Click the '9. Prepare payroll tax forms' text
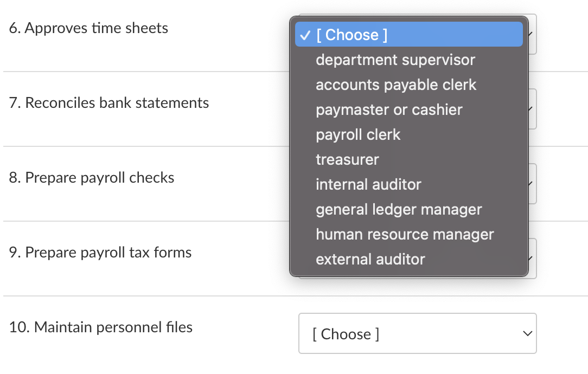The width and height of the screenshot is (588, 374). click(100, 253)
